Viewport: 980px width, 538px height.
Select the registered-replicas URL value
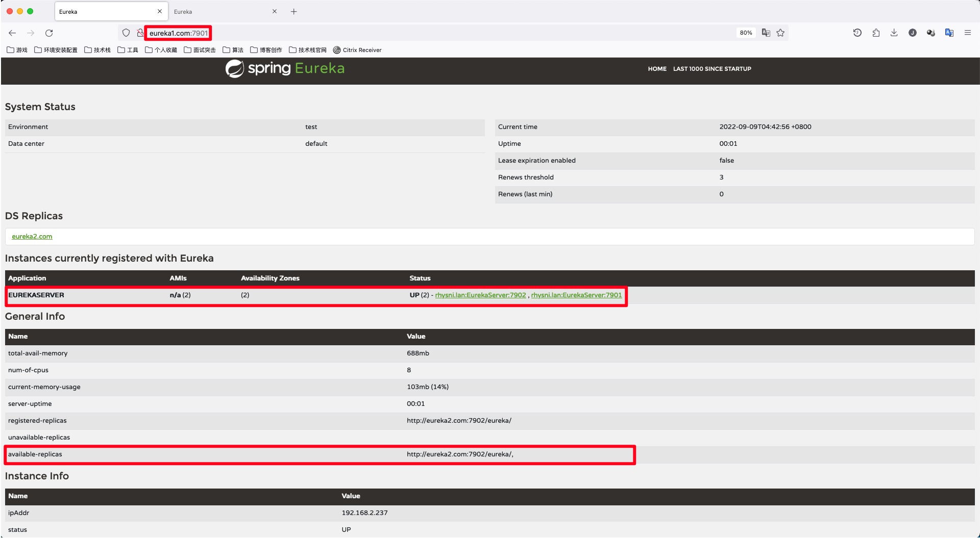[x=459, y=421]
